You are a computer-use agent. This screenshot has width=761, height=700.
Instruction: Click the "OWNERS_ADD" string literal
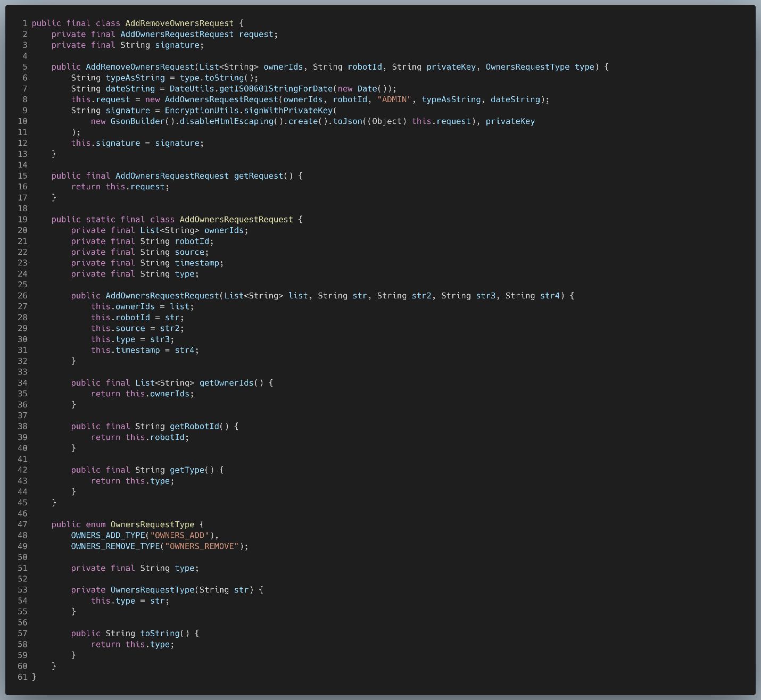click(182, 535)
